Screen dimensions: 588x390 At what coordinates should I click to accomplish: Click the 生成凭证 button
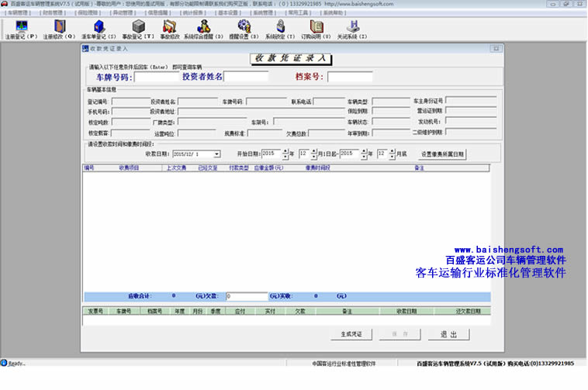(x=351, y=334)
